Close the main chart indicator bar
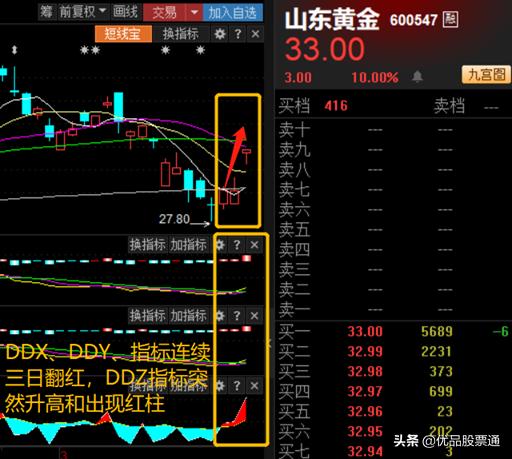The image size is (512, 459). coord(255,34)
